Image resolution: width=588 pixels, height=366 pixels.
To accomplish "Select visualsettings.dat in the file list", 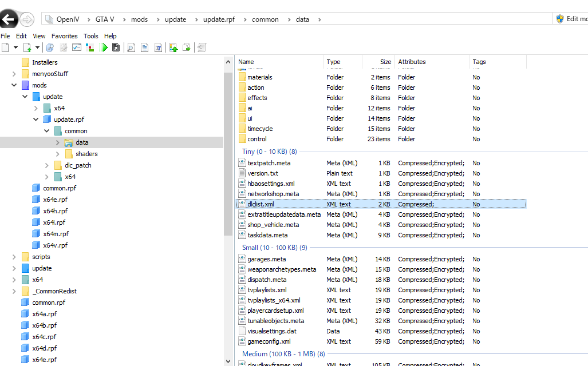I will tap(272, 331).
